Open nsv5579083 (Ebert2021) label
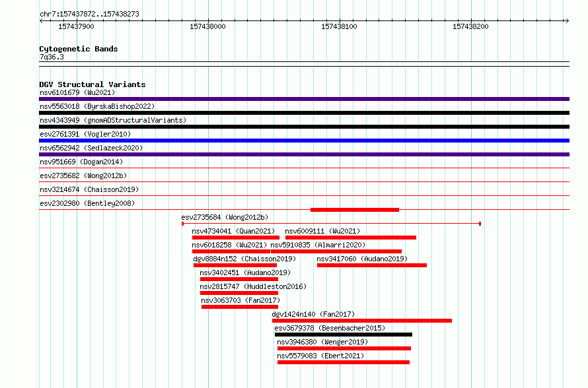 tap(320, 356)
